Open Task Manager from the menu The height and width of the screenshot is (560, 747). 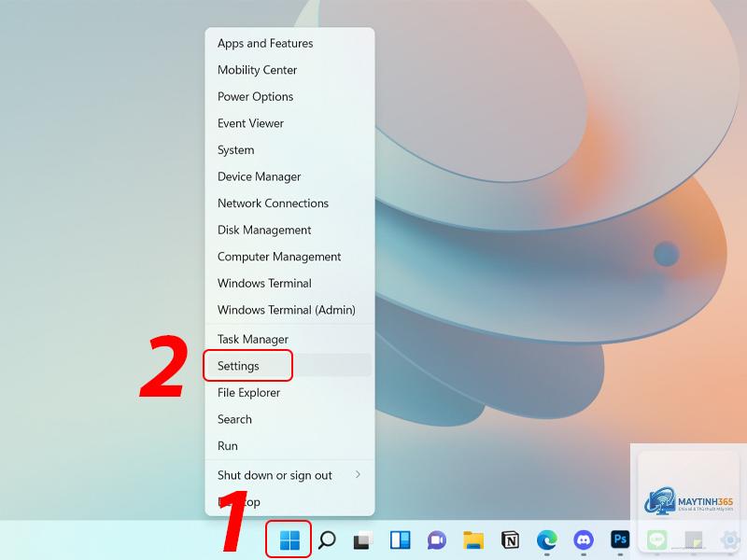289,339
